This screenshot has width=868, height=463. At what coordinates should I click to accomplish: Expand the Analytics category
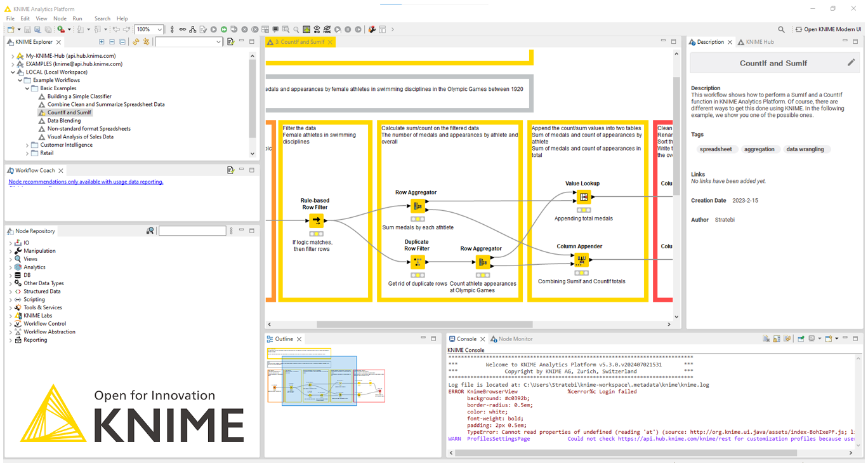coord(10,267)
